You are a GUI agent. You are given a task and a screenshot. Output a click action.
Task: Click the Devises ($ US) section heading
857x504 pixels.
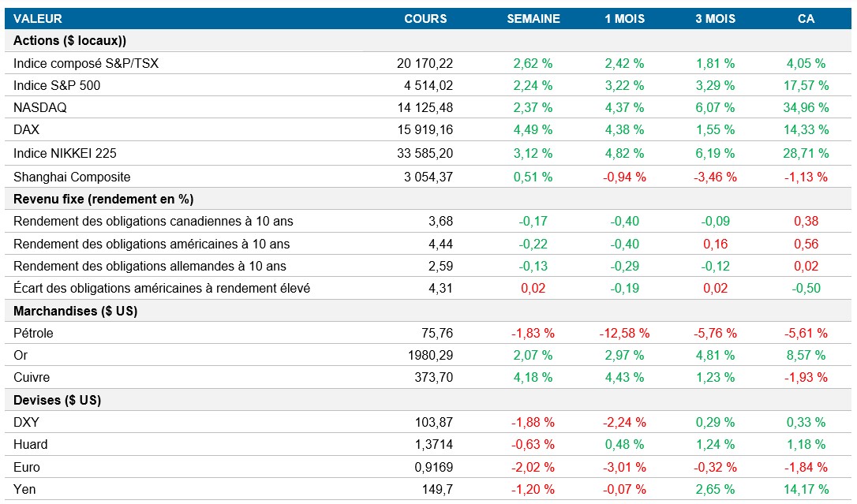(58, 400)
